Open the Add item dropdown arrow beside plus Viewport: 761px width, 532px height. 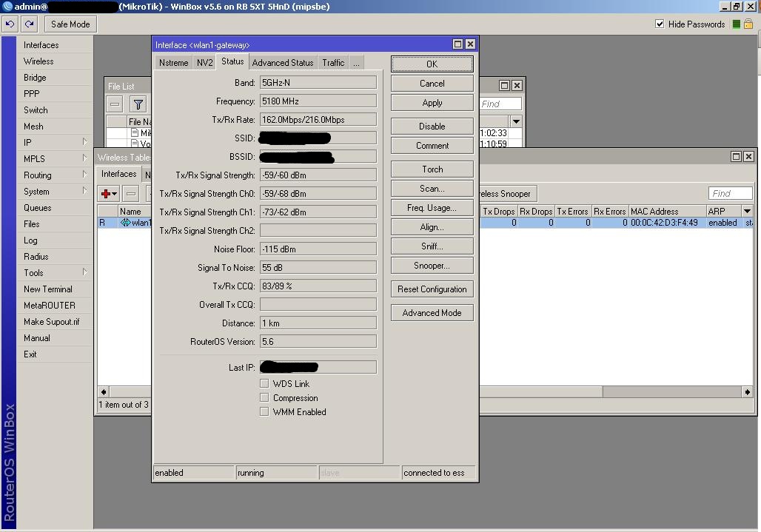point(115,195)
